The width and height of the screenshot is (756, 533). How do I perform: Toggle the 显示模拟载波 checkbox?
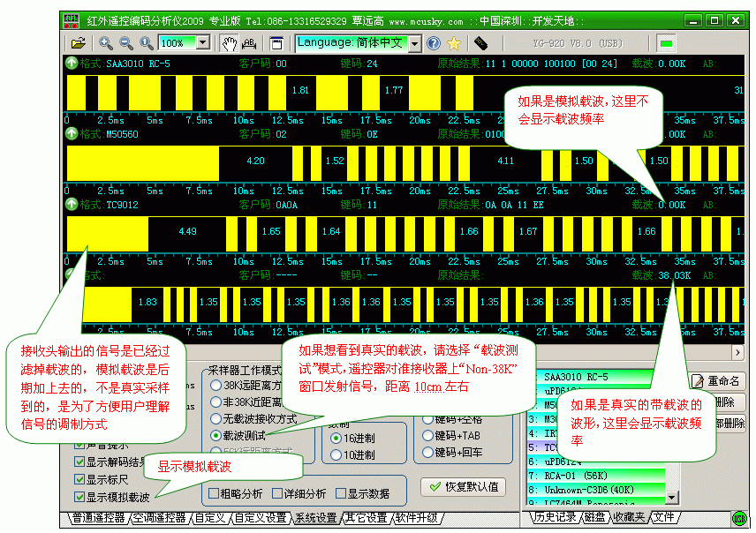78,498
